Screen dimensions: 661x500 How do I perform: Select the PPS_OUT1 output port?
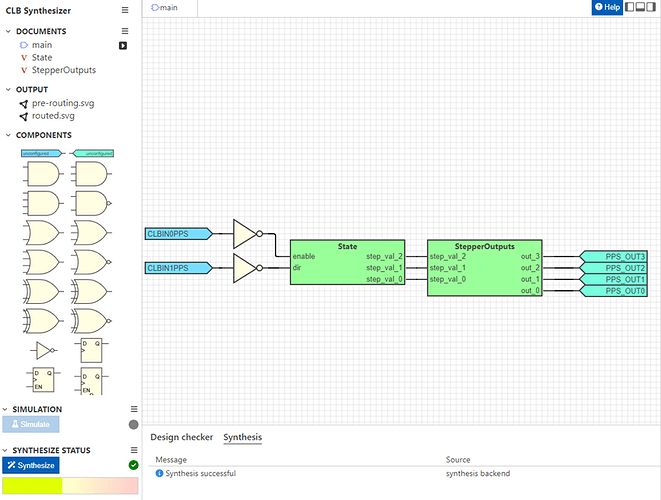pos(613,279)
